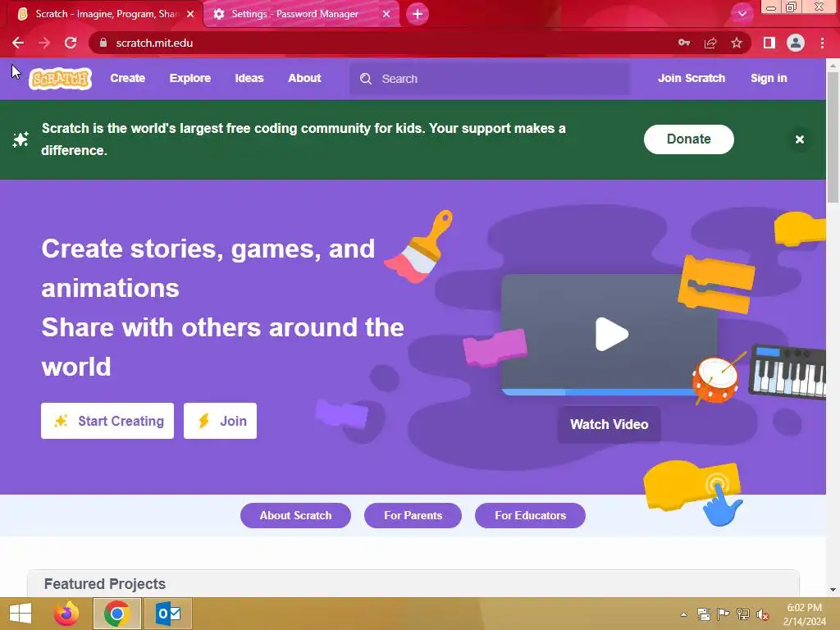Click the Join button in hero
This screenshot has height=630, width=840.
[220, 421]
